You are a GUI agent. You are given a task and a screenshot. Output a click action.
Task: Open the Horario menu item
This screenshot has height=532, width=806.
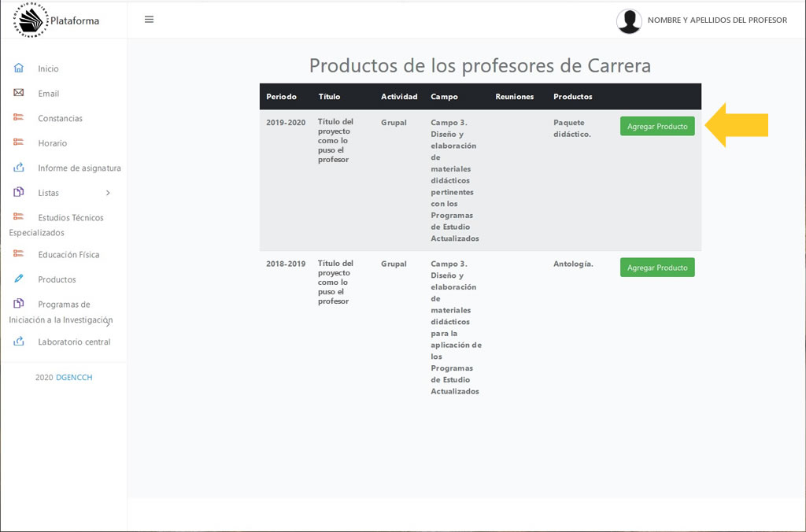[x=53, y=143]
